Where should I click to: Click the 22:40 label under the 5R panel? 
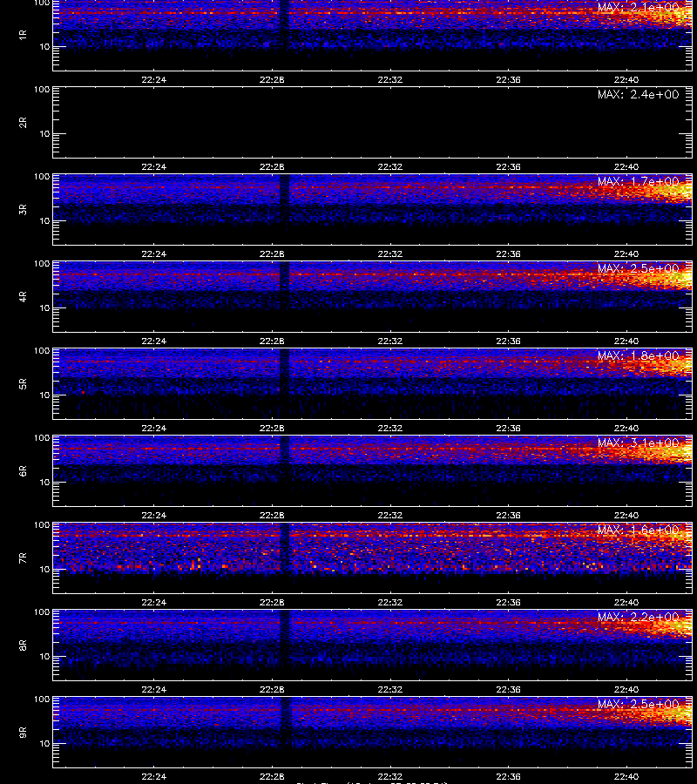[x=626, y=428]
